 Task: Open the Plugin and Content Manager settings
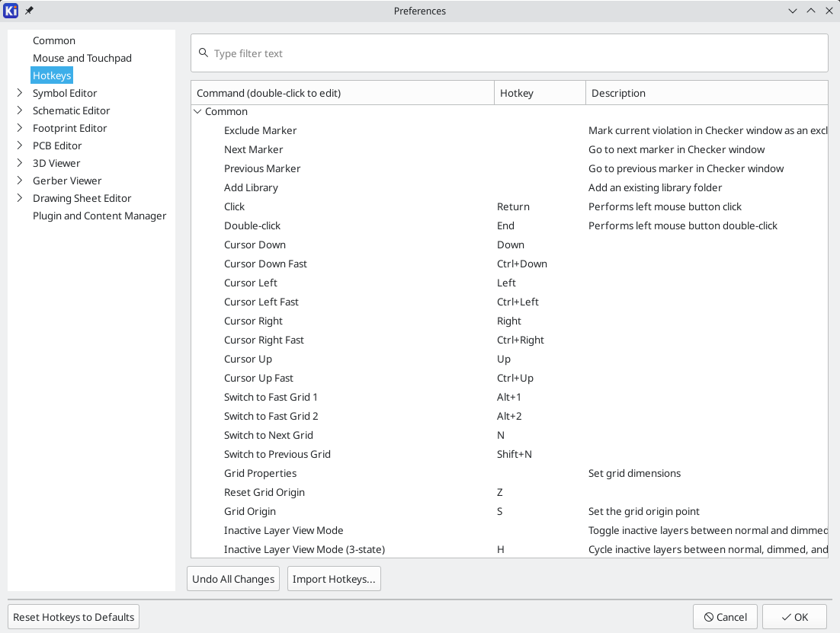click(x=99, y=216)
